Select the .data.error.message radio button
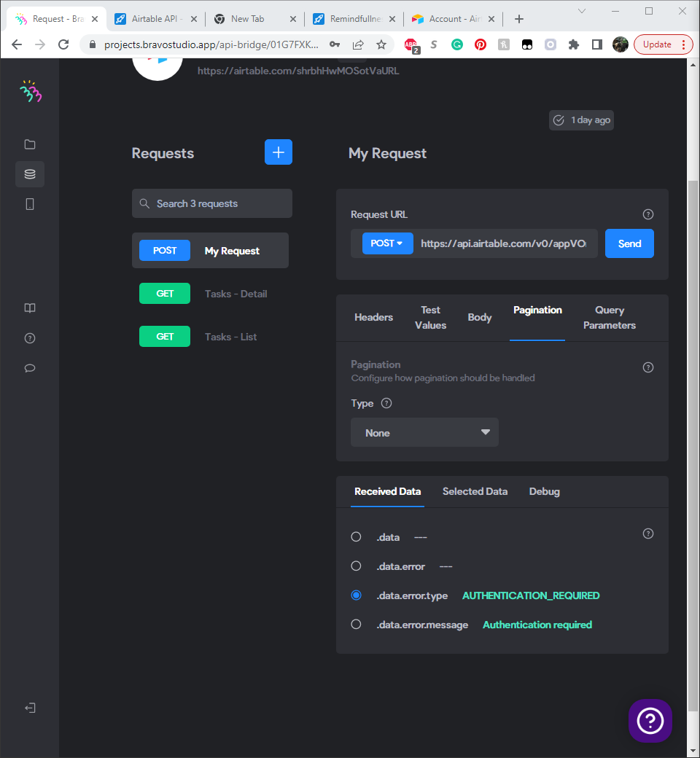Viewport: 700px width, 758px height. [356, 625]
